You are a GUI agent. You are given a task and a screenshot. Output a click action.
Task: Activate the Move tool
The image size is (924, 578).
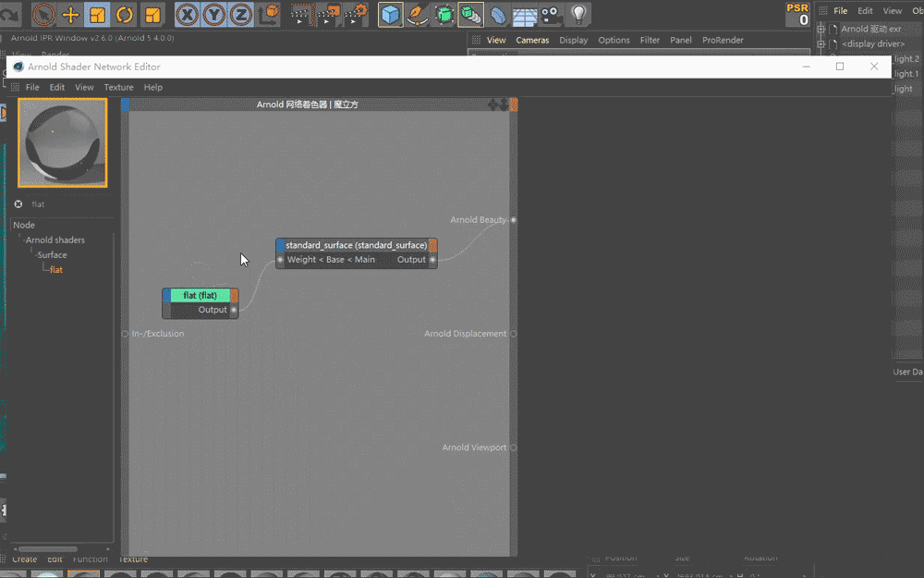point(71,14)
